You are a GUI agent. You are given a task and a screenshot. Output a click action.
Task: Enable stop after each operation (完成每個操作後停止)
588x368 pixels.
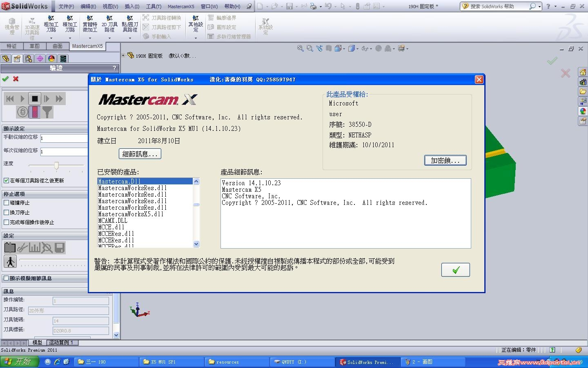7,222
